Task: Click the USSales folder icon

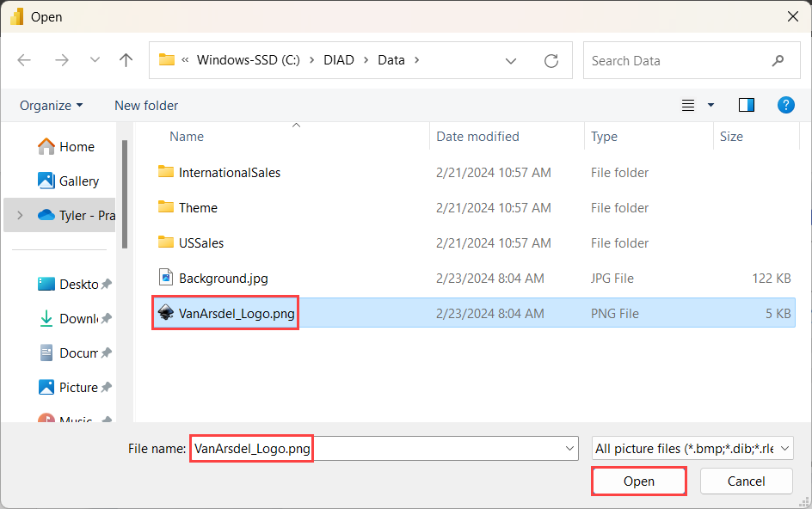Action: [x=166, y=242]
